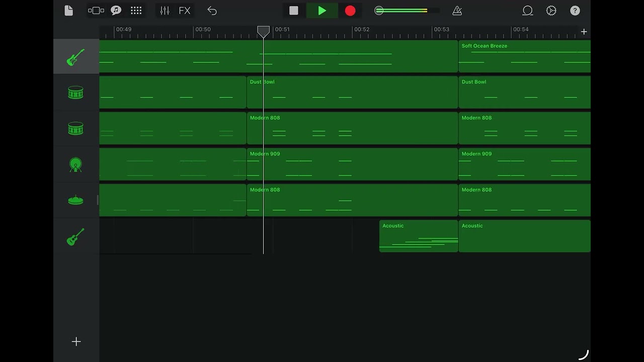Select the second snare drum track header
This screenshot has width=644, height=362.
[x=76, y=129]
